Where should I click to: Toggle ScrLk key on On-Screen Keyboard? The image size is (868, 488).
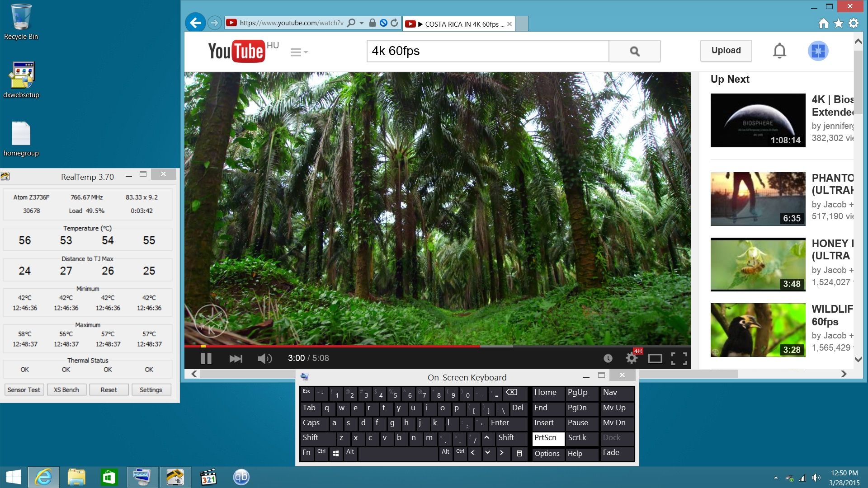[x=581, y=438]
